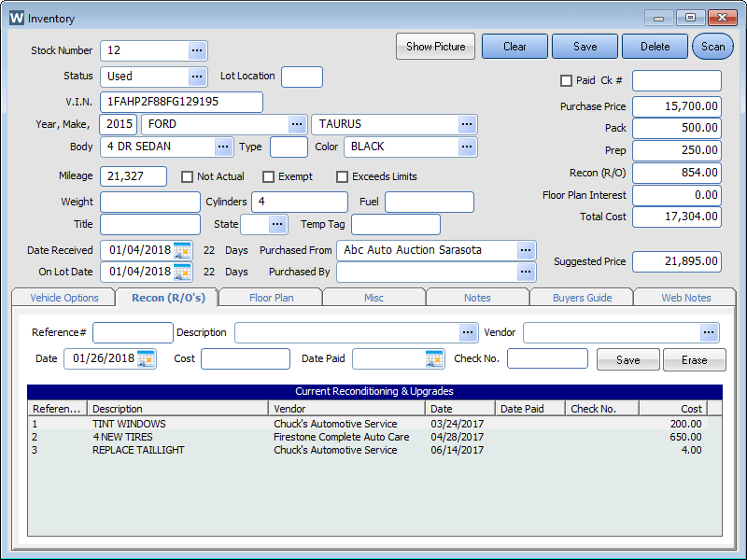Open the Stock Number lookup
The height and width of the screenshot is (560, 747).
click(x=197, y=50)
